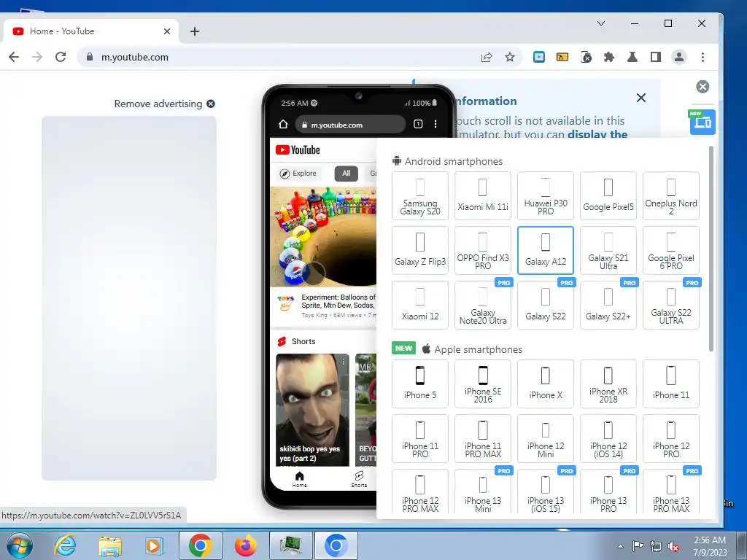Open File Explorer folder in taskbar
The image size is (747, 560).
tap(110, 545)
